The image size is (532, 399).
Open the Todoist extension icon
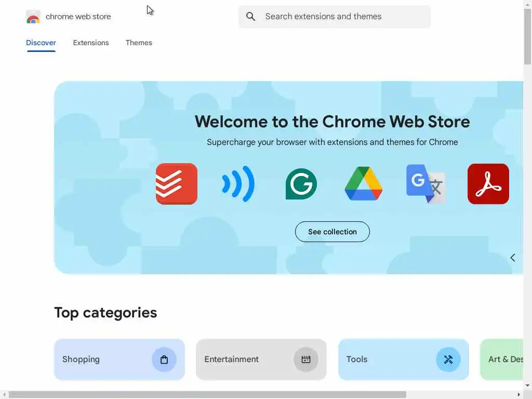(x=177, y=184)
